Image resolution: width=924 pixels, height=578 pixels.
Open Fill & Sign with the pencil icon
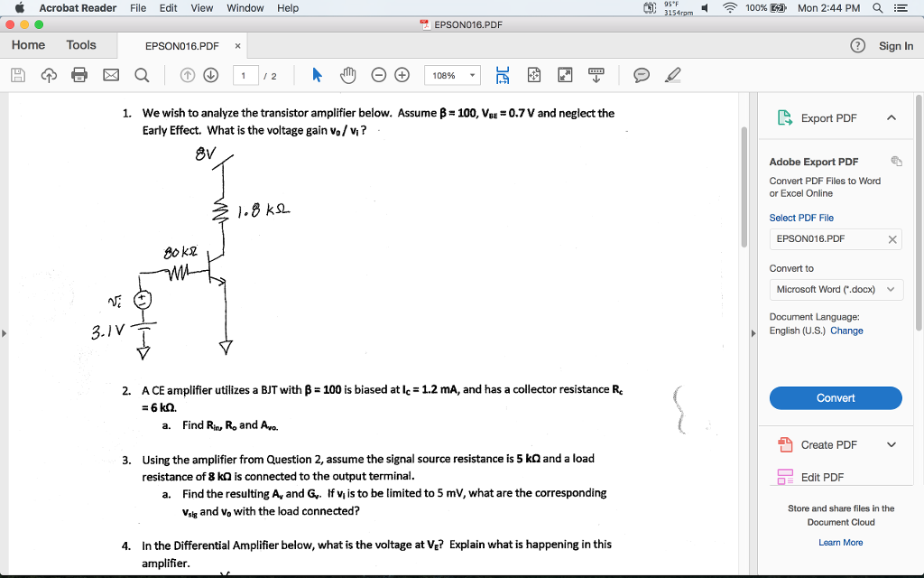coord(671,75)
